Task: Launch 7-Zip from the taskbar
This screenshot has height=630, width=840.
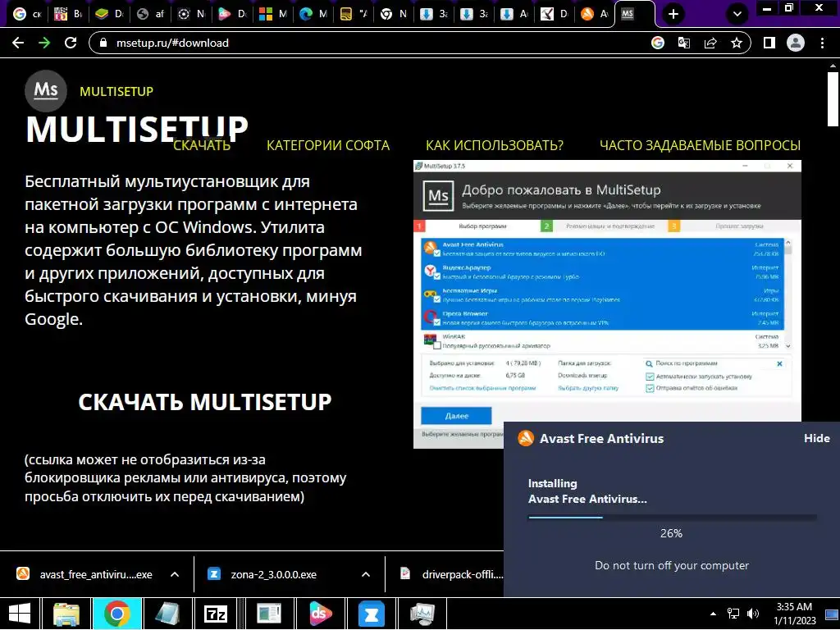Action: pyautogui.click(x=216, y=614)
